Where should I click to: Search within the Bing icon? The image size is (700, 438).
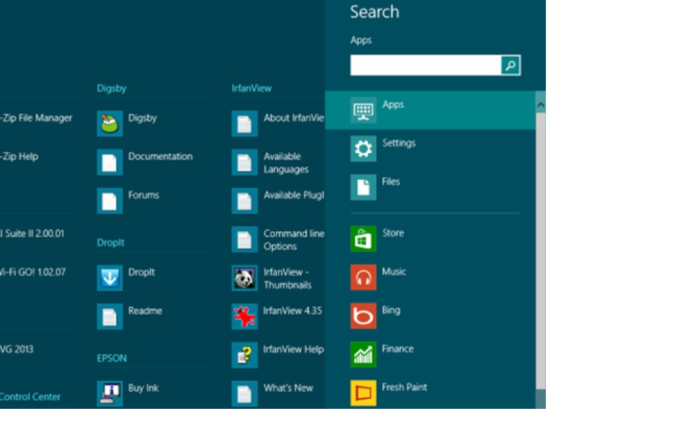point(363,316)
